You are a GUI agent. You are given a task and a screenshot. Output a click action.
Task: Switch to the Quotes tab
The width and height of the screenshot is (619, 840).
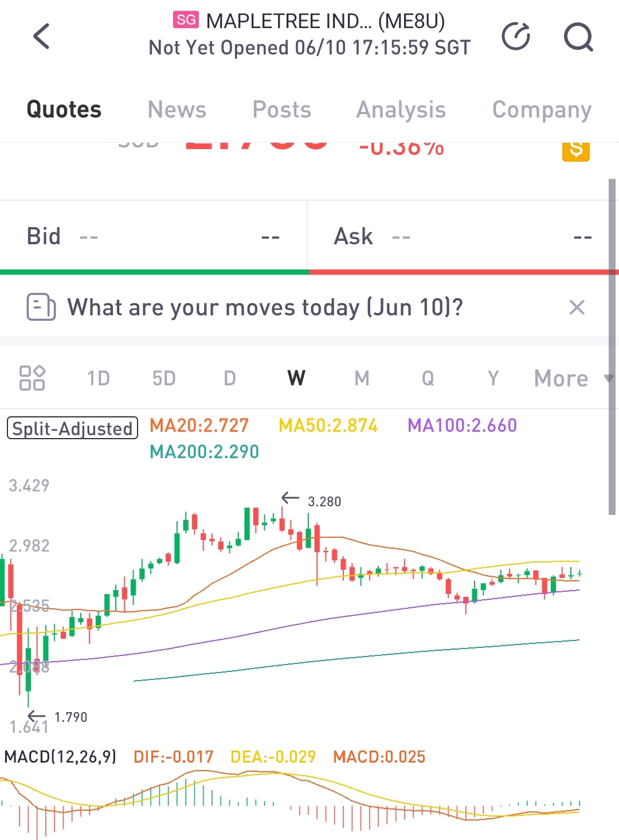[x=64, y=110]
